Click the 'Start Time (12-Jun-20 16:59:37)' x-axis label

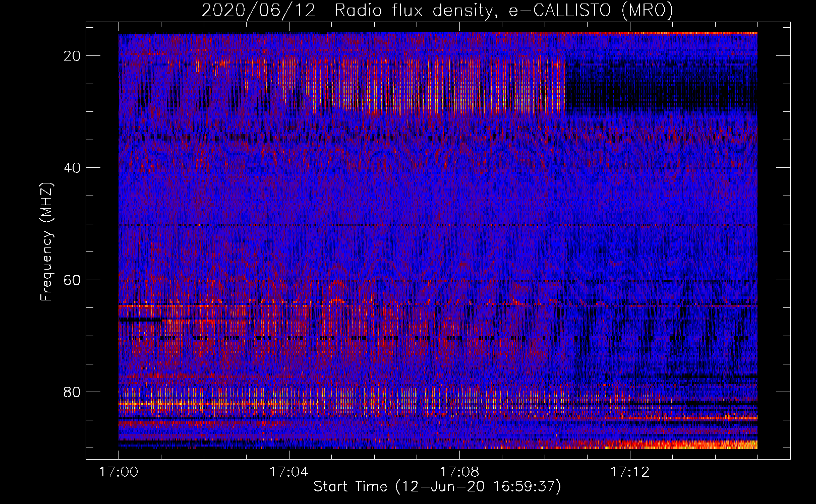(x=437, y=487)
